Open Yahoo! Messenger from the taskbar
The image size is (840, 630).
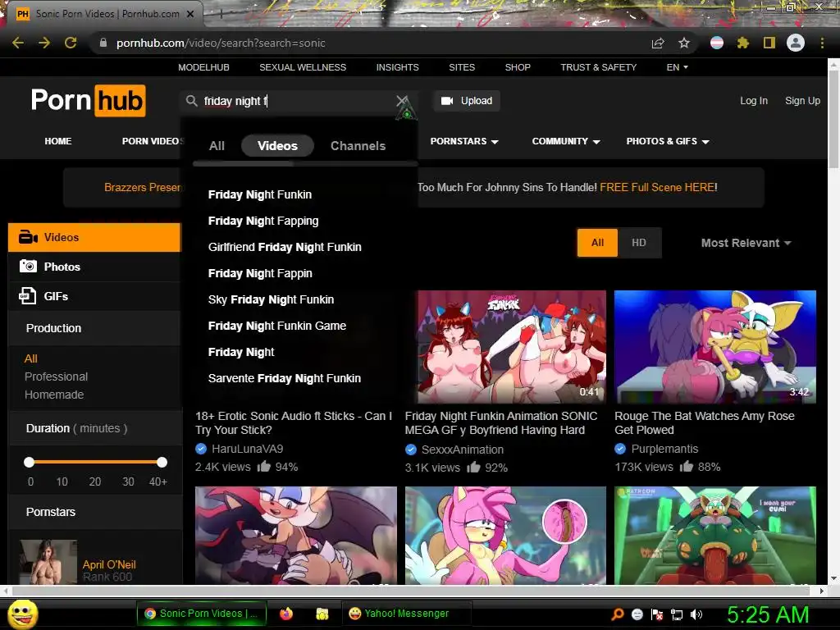coord(406,614)
